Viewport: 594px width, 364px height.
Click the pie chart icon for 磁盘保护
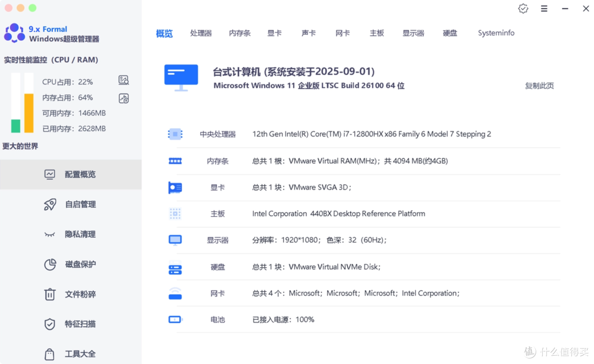pos(50,264)
